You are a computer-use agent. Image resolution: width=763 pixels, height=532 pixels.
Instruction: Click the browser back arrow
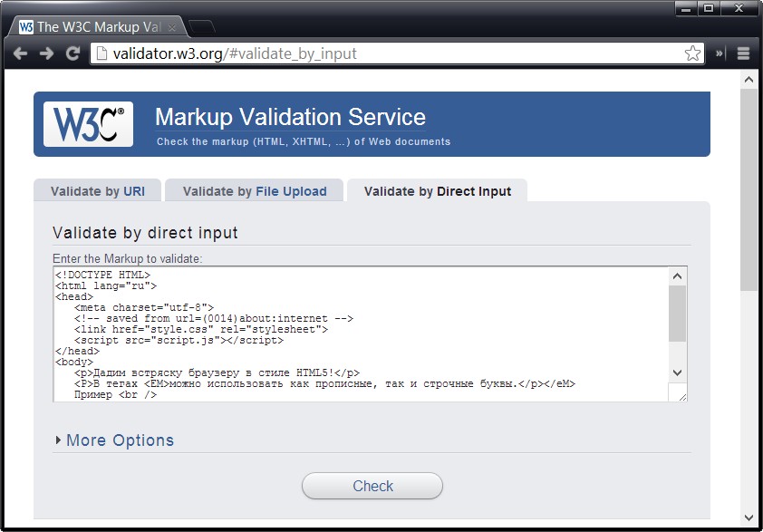point(20,53)
